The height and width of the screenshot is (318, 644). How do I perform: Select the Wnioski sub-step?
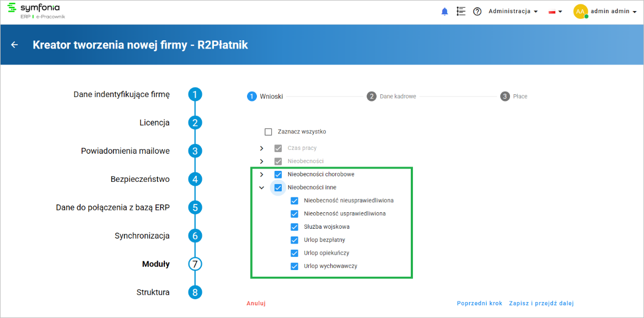point(265,96)
